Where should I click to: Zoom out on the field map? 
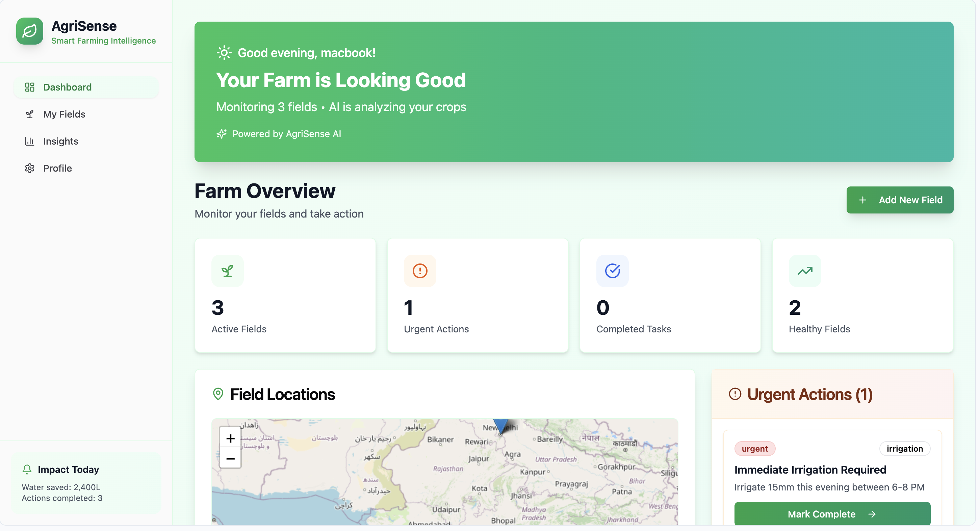[x=230, y=458]
